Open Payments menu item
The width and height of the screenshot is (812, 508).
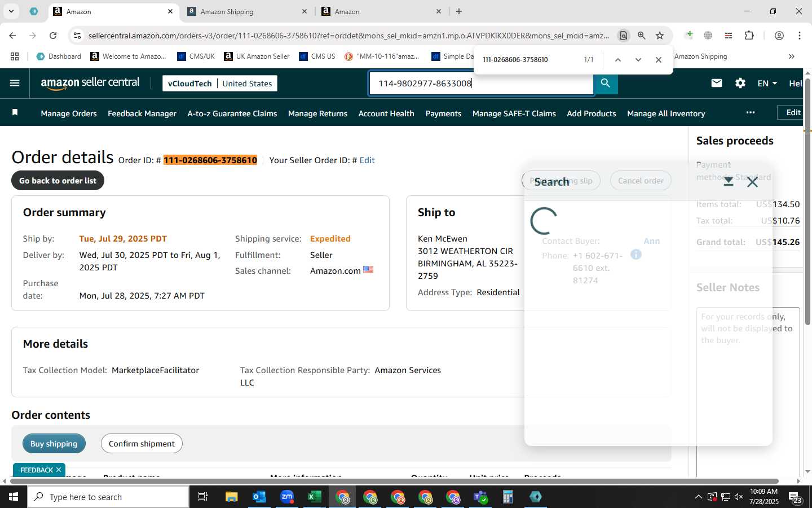pos(443,113)
